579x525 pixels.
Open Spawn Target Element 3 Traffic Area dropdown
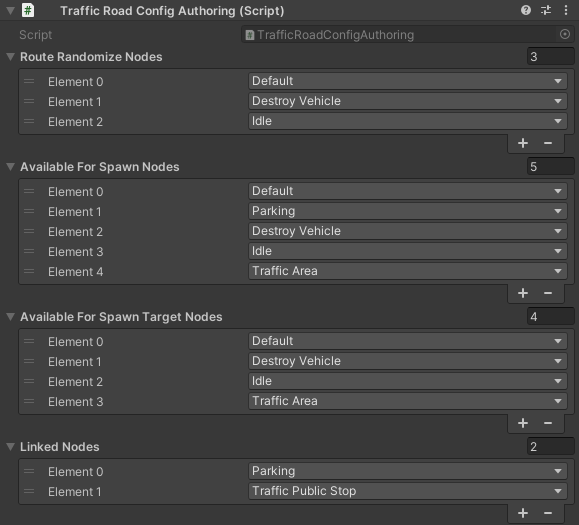[x=408, y=401]
